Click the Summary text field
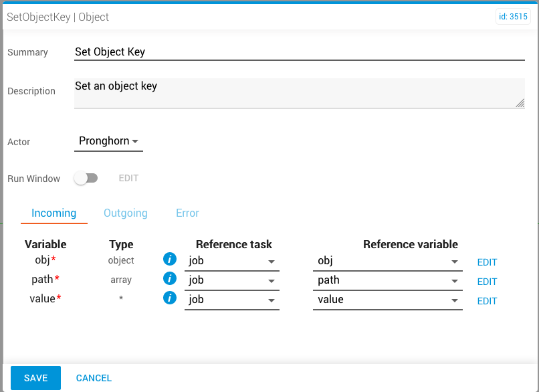Viewport: 539px width, 392px height. (x=300, y=52)
